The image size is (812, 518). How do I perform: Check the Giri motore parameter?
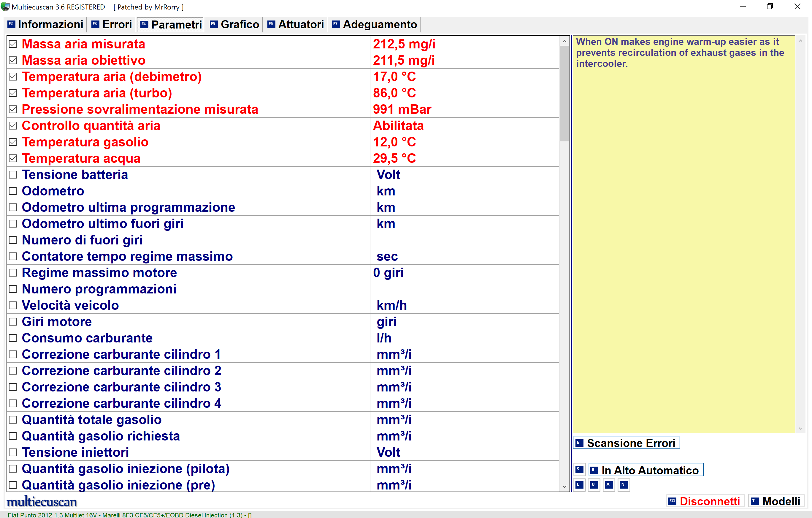[13, 322]
